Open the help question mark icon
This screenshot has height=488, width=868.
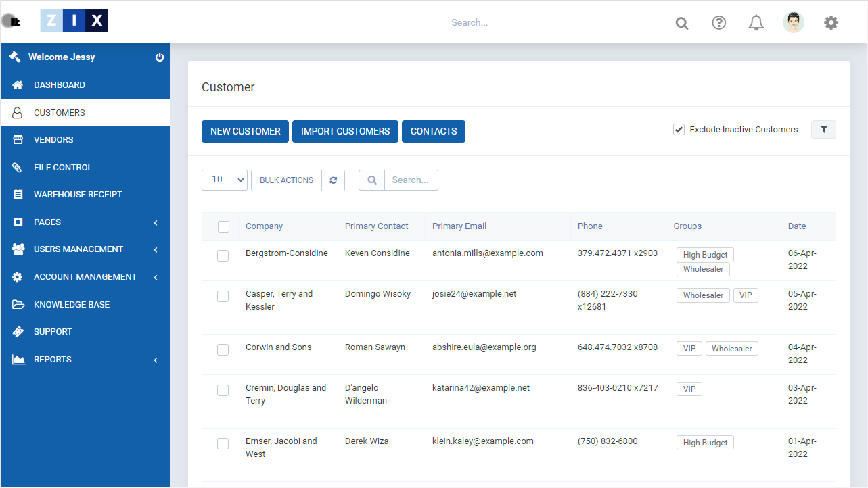(719, 23)
